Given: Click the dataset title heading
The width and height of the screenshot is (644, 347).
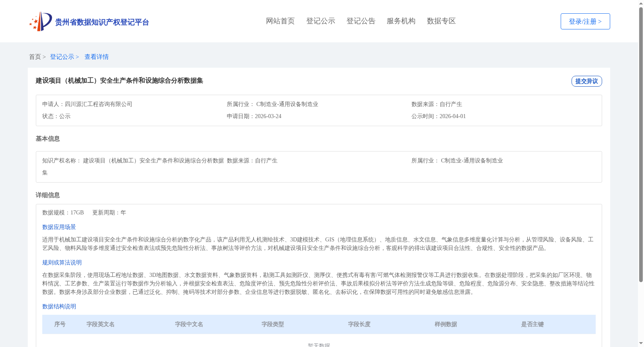Looking at the screenshot, I should (x=119, y=81).
